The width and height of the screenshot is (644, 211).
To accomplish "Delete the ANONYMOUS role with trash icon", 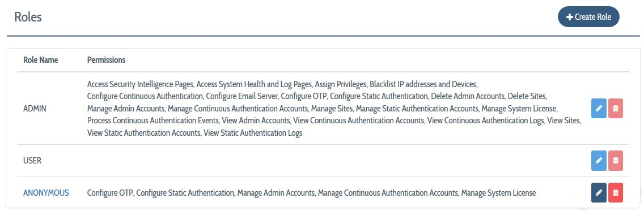I will click(x=615, y=192).
